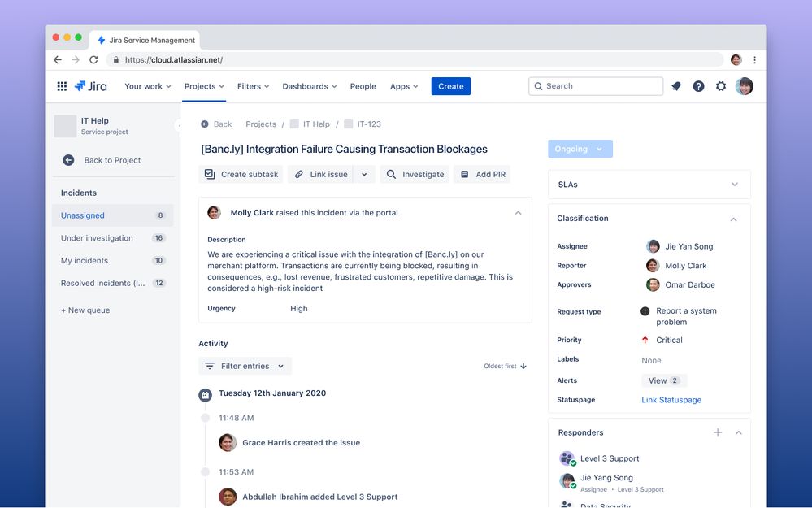Click the Projects breadcrumb link
Screen dimensions: 812x508
[260, 124]
